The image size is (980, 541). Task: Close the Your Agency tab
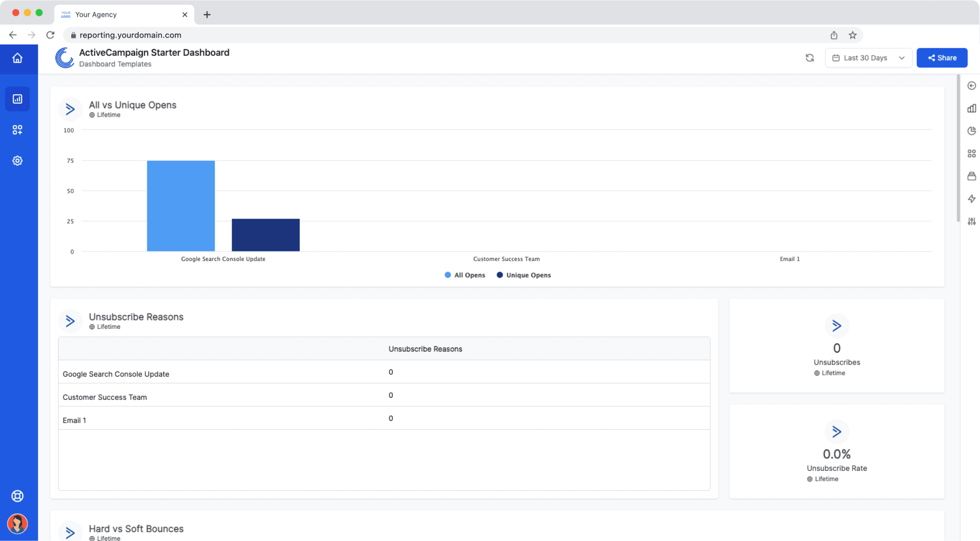(x=185, y=15)
